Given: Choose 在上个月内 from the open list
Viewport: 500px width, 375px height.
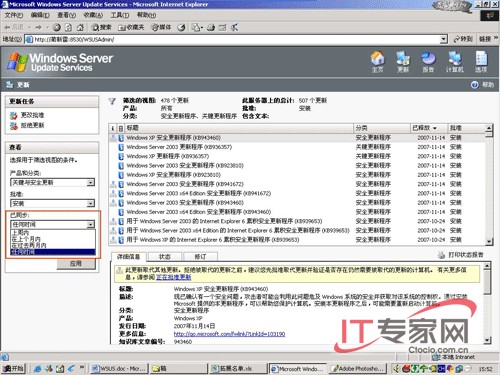Looking at the screenshot, I should pos(53,239).
